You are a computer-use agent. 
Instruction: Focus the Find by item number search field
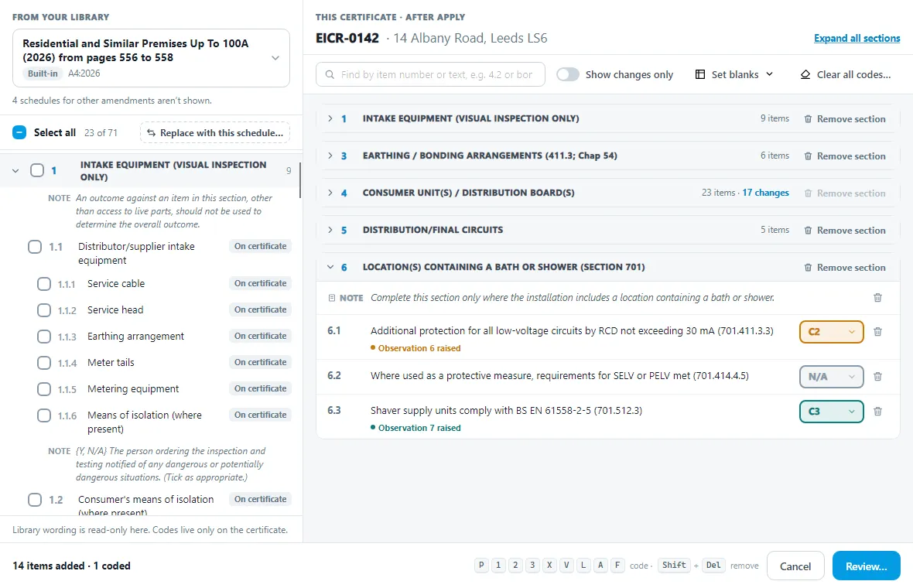[430, 74]
